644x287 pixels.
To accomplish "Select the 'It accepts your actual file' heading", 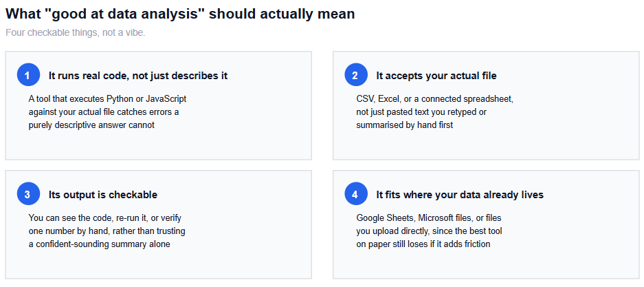I will point(436,76).
